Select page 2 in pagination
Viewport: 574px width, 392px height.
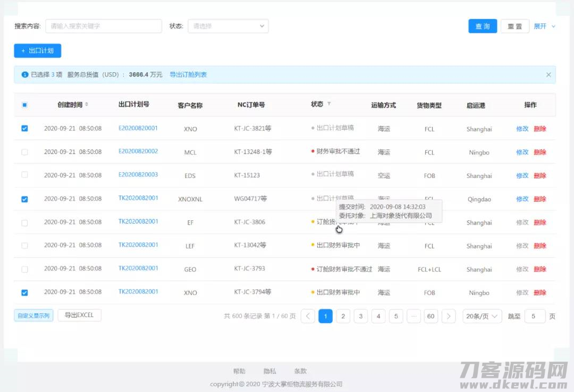coord(343,316)
